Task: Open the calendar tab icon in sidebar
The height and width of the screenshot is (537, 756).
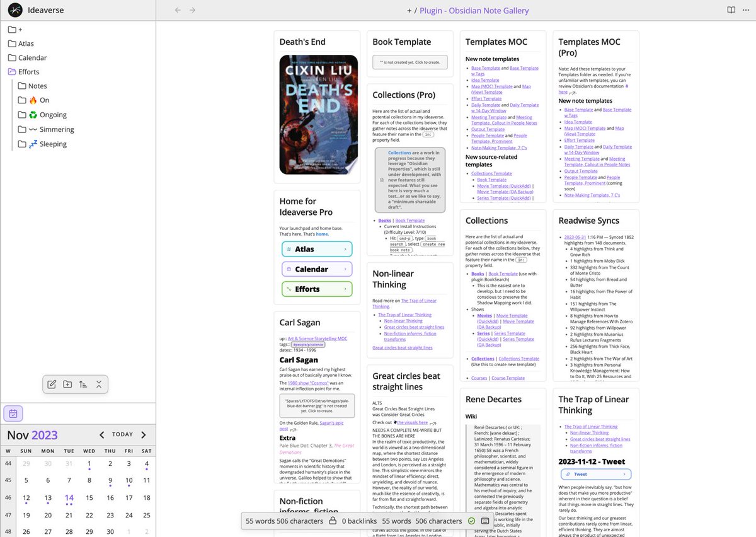Action: click(x=14, y=413)
